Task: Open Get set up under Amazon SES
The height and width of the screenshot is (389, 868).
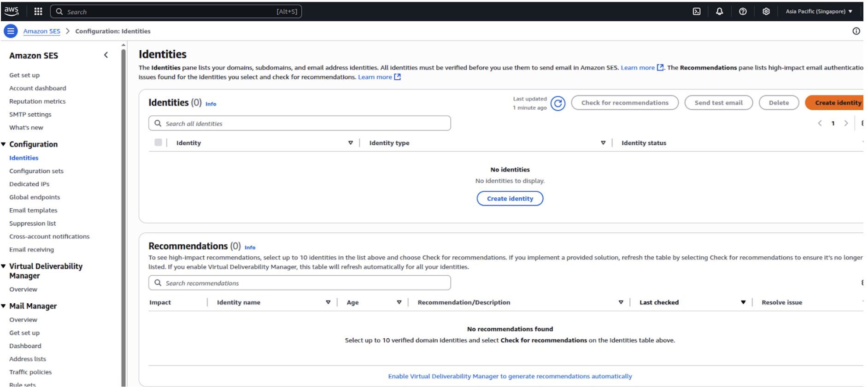Action: point(24,75)
